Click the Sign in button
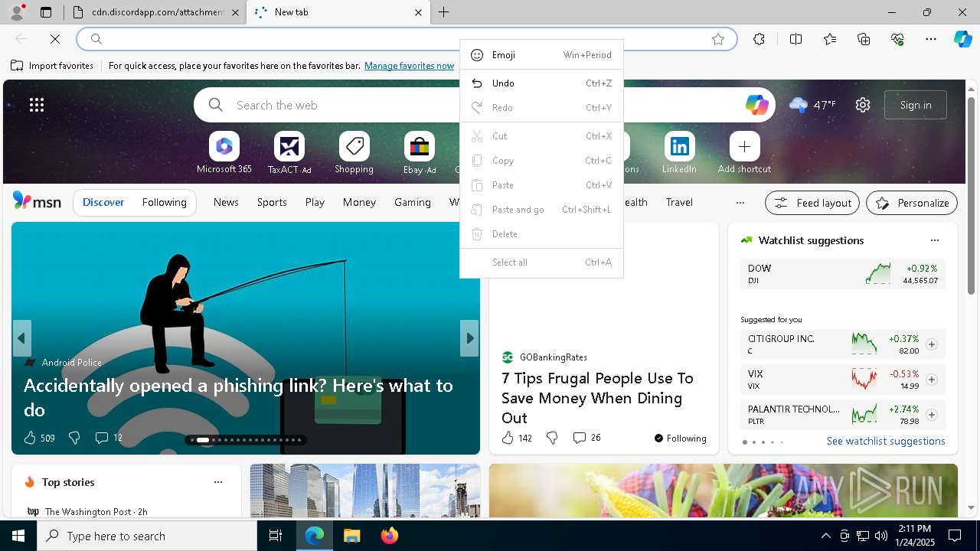 [916, 105]
